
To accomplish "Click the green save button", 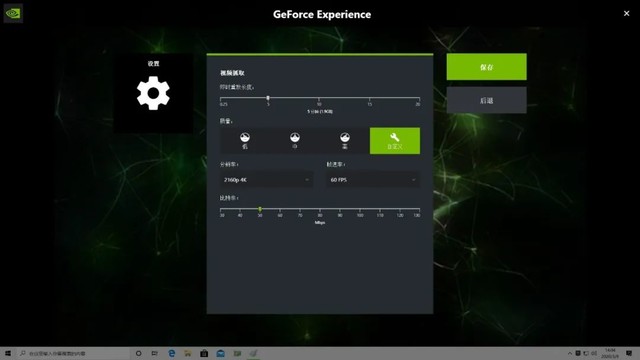I will tap(487, 67).
